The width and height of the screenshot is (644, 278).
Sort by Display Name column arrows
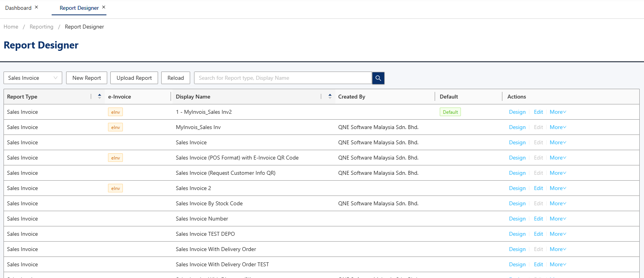[330, 97]
